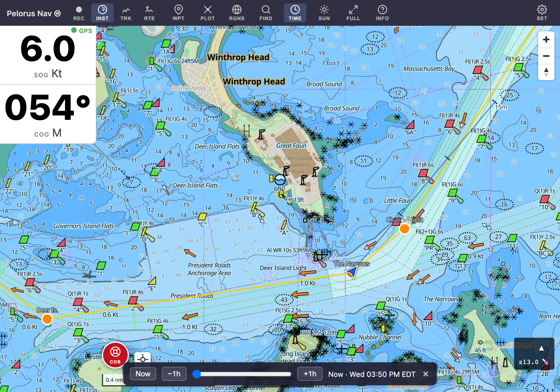Open the SUN information tool
Image resolution: width=560 pixels, height=392 pixels.
click(324, 13)
